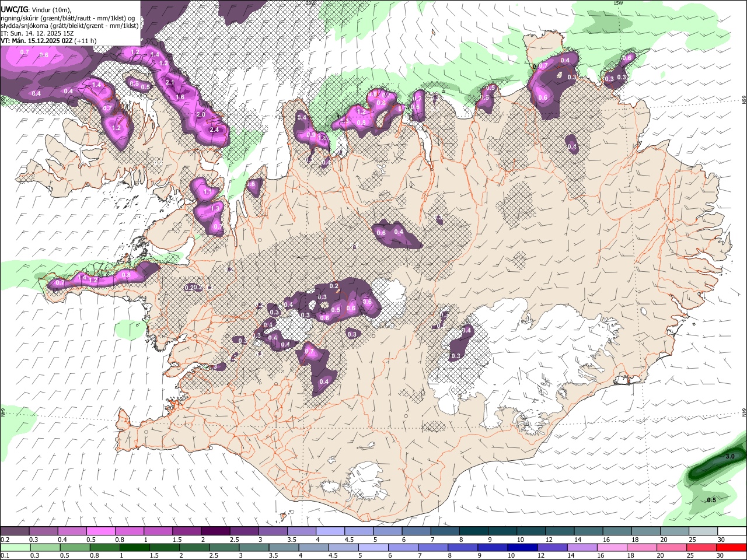Click the 4.5 label under the top color scale

click(x=349, y=540)
